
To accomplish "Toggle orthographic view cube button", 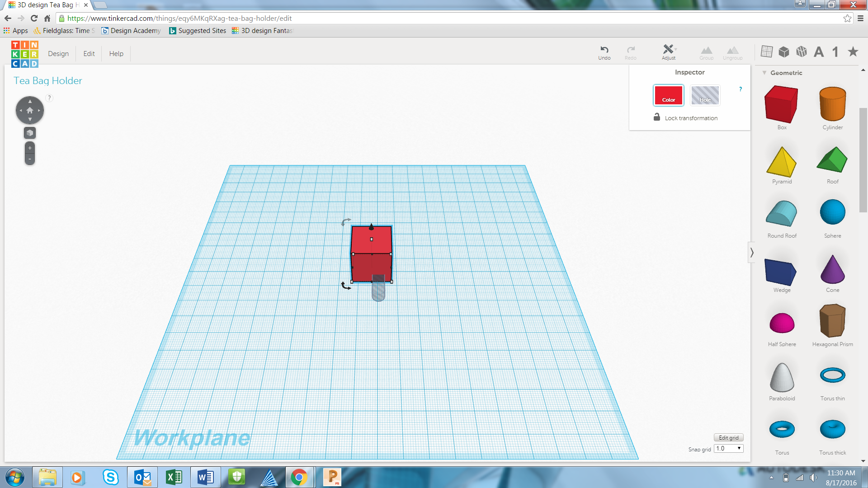I will pyautogui.click(x=30, y=133).
